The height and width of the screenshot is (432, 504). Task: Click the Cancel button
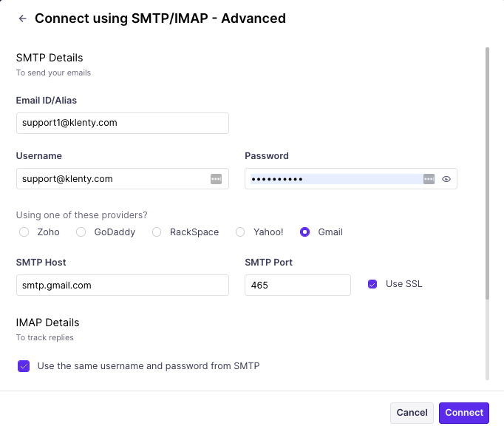coord(412,413)
